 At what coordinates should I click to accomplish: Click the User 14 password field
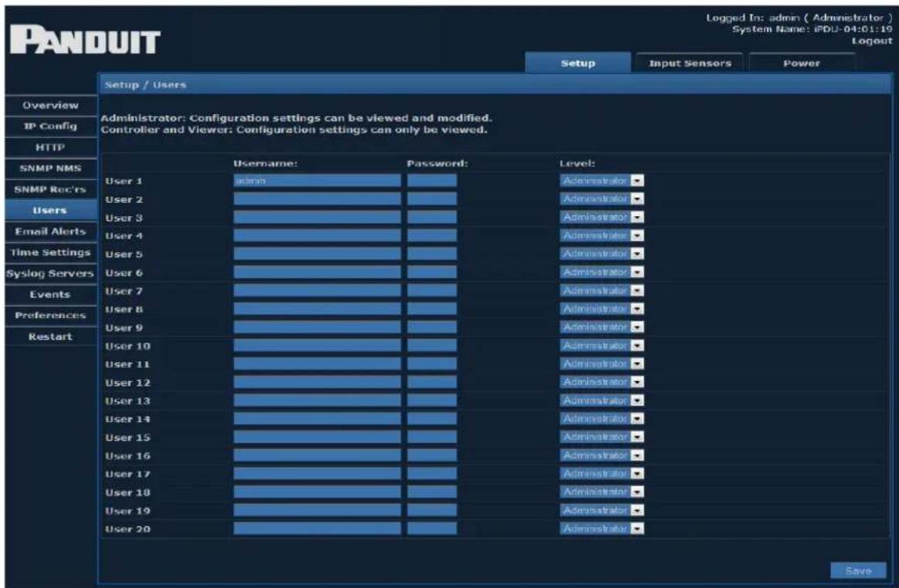click(432, 419)
